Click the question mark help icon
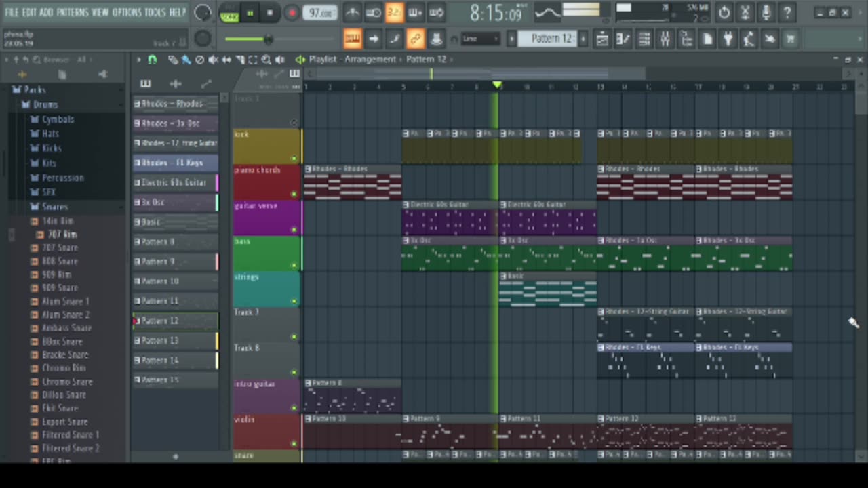 (787, 12)
